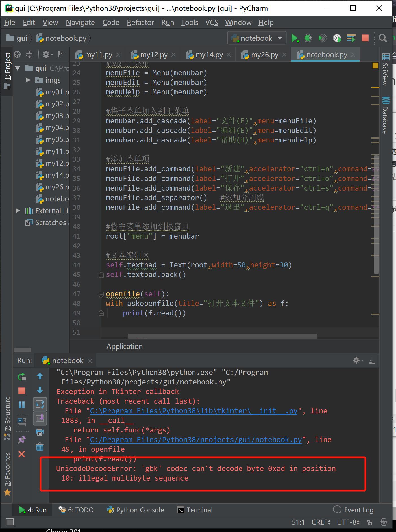Close the notebook.py editor tab
This screenshot has width=396, height=532.
tap(353, 55)
